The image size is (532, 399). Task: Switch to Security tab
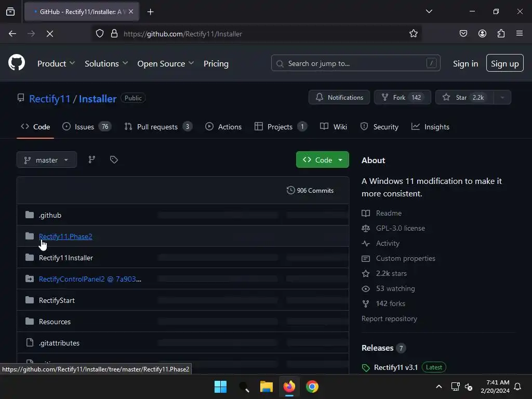pyautogui.click(x=379, y=127)
